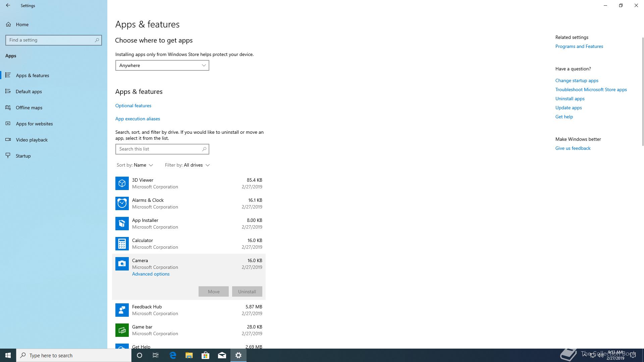This screenshot has width=644, height=362.
Task: Click the search icon in Search this list
Action: [204, 149]
